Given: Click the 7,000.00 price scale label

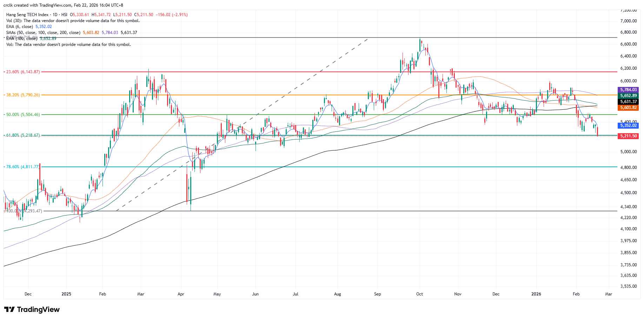Looking at the screenshot, I should pyautogui.click(x=628, y=21).
